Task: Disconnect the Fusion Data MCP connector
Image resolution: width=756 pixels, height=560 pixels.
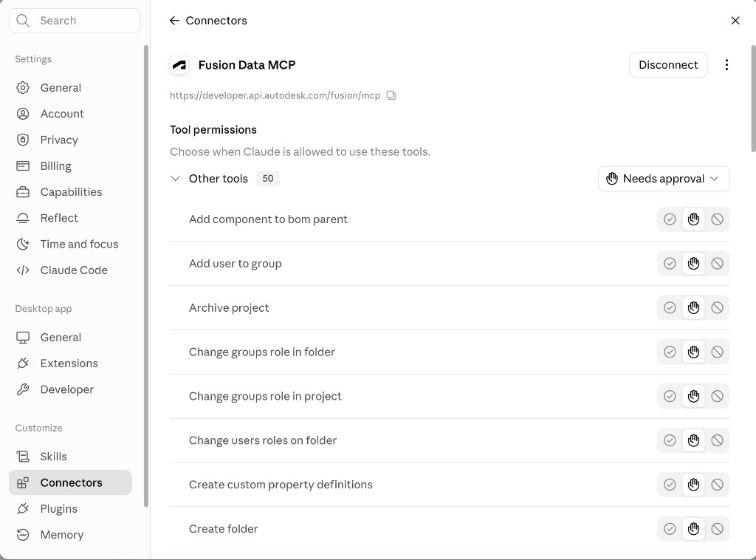Action: coord(667,64)
